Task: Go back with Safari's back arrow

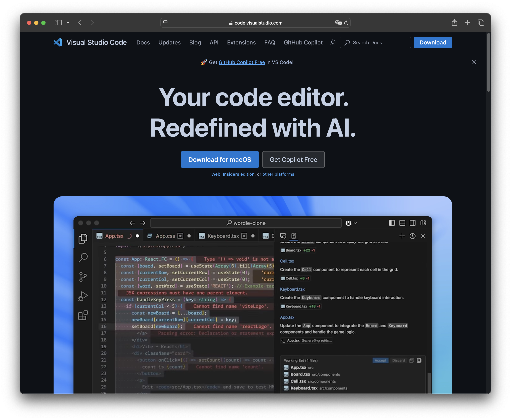Action: pyautogui.click(x=80, y=23)
